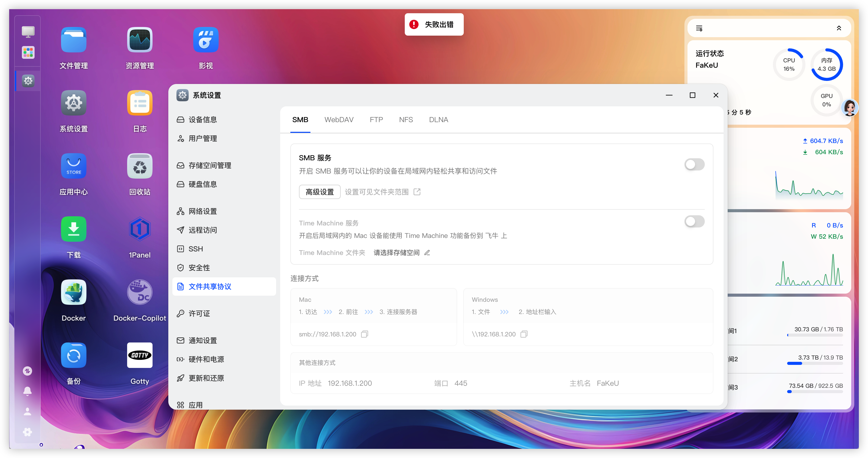This screenshot has width=868, height=458.
Task: Click the 高级设置 button
Action: [x=319, y=192]
